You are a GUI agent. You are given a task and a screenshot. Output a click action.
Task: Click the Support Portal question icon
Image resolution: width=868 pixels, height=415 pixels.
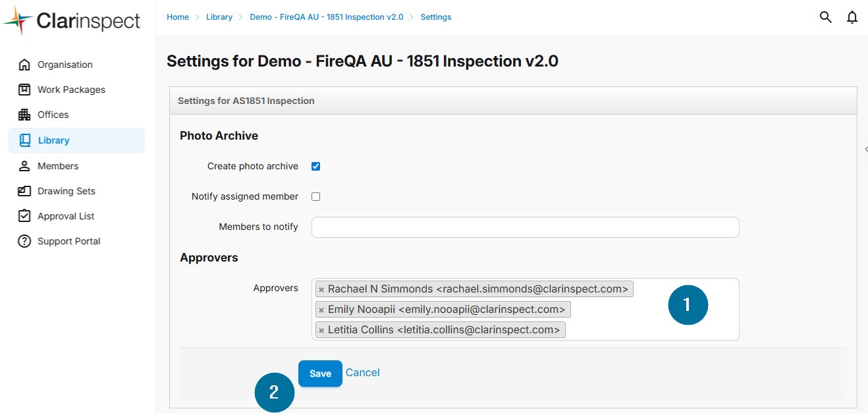coord(24,241)
